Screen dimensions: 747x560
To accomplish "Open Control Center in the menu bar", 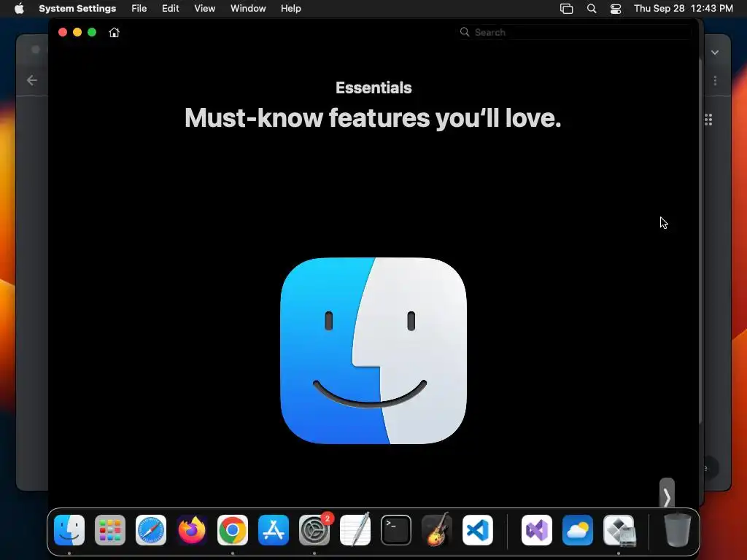I will pos(616,9).
